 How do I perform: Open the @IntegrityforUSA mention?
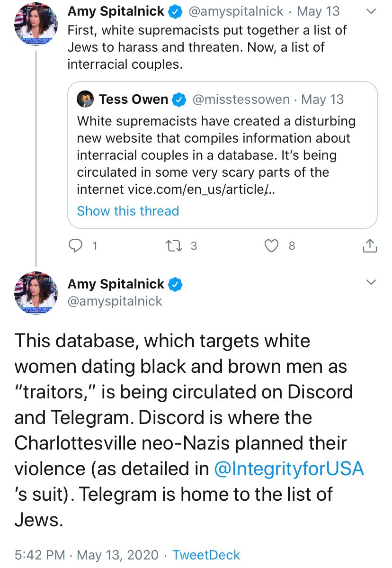point(289,469)
